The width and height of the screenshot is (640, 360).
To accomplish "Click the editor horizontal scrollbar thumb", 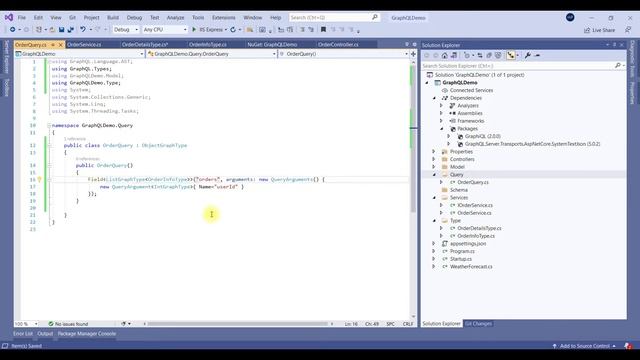I will (x=238, y=324).
